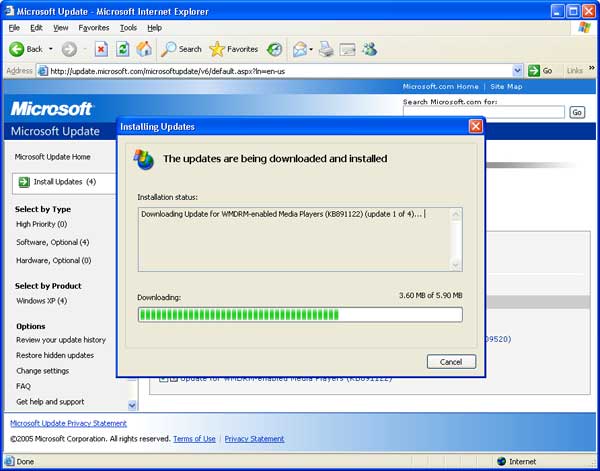Open the Site Map link

(x=506, y=86)
